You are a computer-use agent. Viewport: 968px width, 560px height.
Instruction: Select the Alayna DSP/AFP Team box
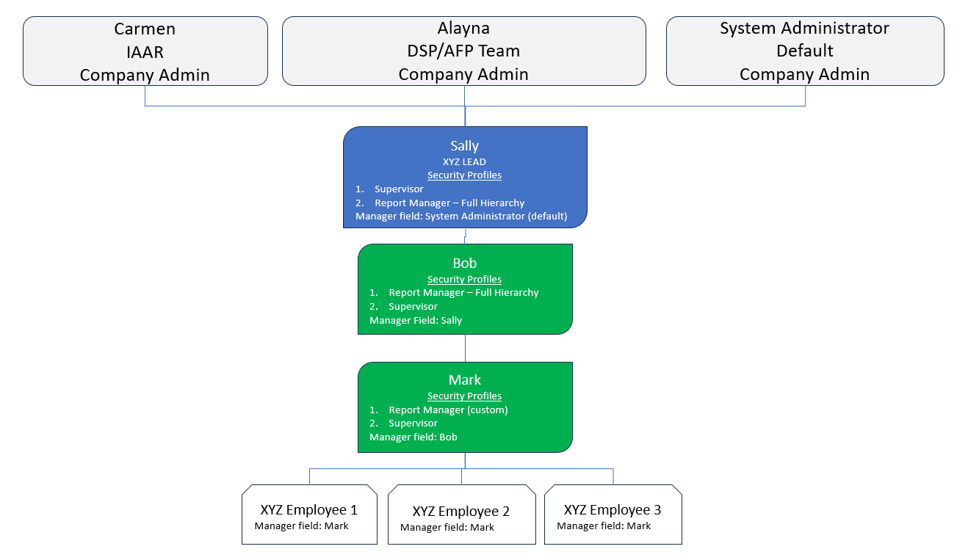point(464,51)
